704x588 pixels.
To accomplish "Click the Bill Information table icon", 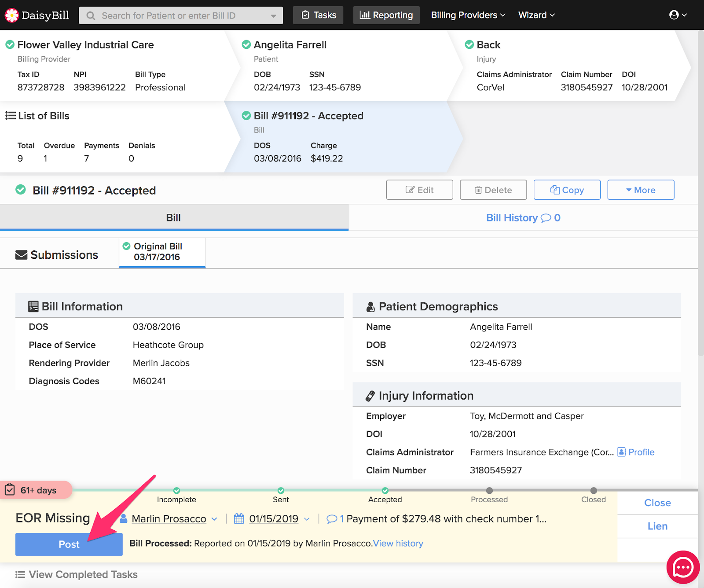I will coord(33,306).
